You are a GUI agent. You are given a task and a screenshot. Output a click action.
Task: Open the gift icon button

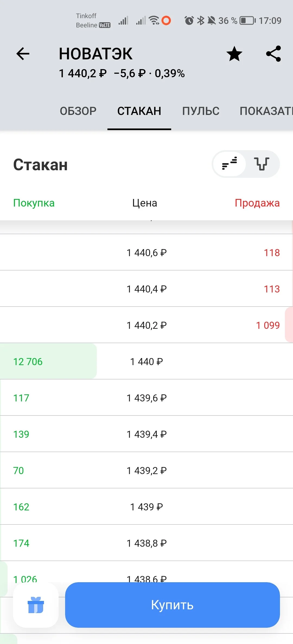(x=36, y=605)
